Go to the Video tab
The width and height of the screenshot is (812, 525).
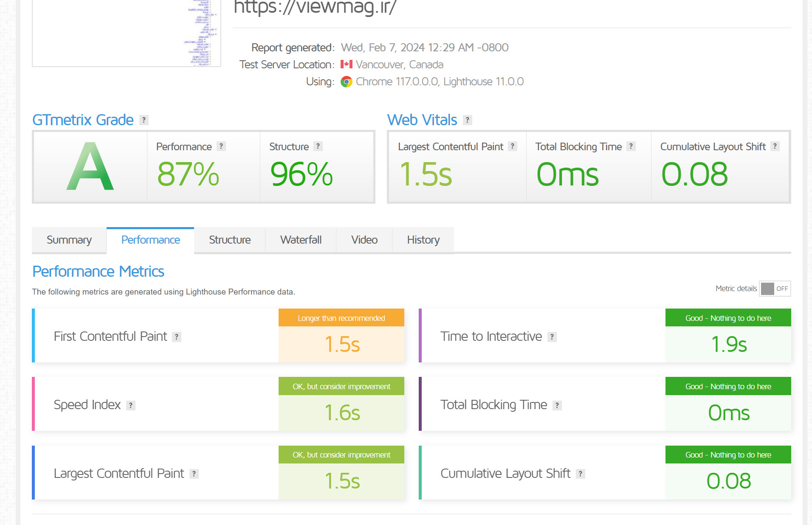click(364, 240)
